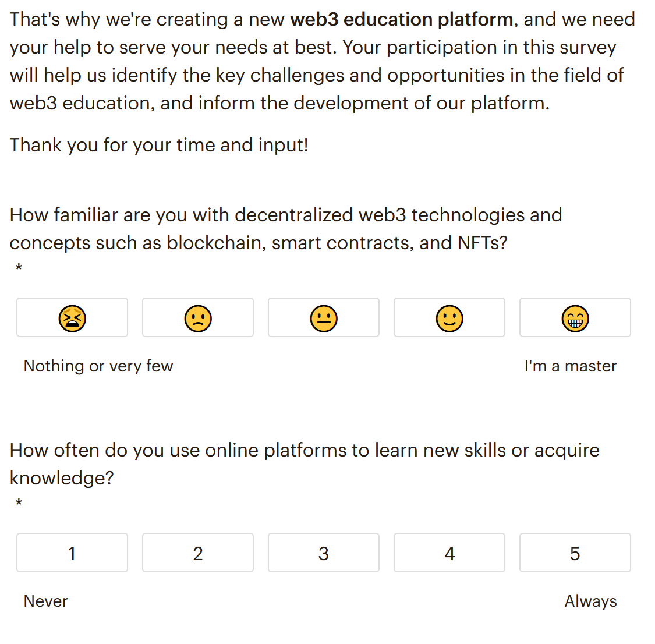
Task: Click the required asterisk under "knowledge?"
Action: [19, 503]
